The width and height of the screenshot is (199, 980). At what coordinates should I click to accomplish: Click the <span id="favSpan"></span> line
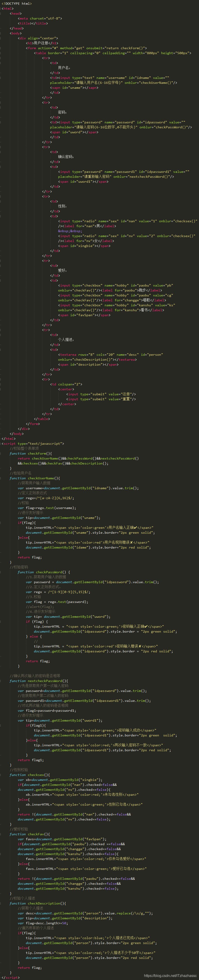pyautogui.click(x=84, y=315)
